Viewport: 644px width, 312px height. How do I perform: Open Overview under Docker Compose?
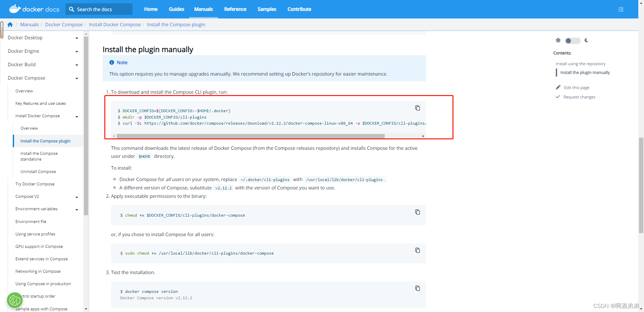pos(24,91)
